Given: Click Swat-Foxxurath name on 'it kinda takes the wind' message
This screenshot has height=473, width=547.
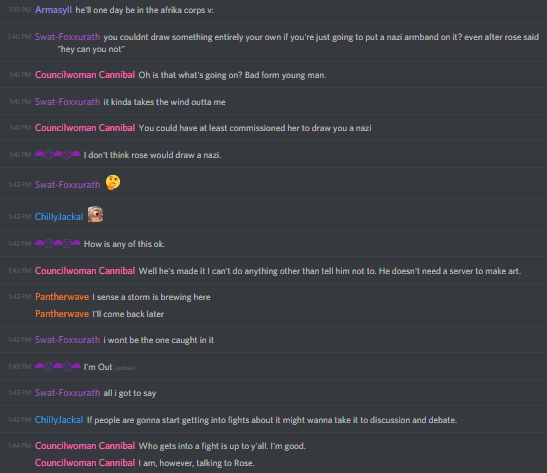Looking at the screenshot, I should [x=67, y=102].
